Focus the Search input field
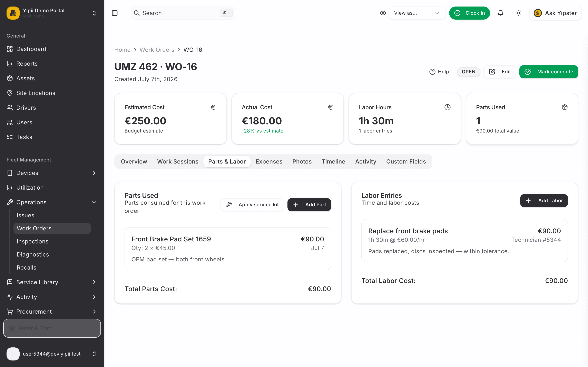Image resolution: width=588 pixels, height=367 pixels. 183,13
